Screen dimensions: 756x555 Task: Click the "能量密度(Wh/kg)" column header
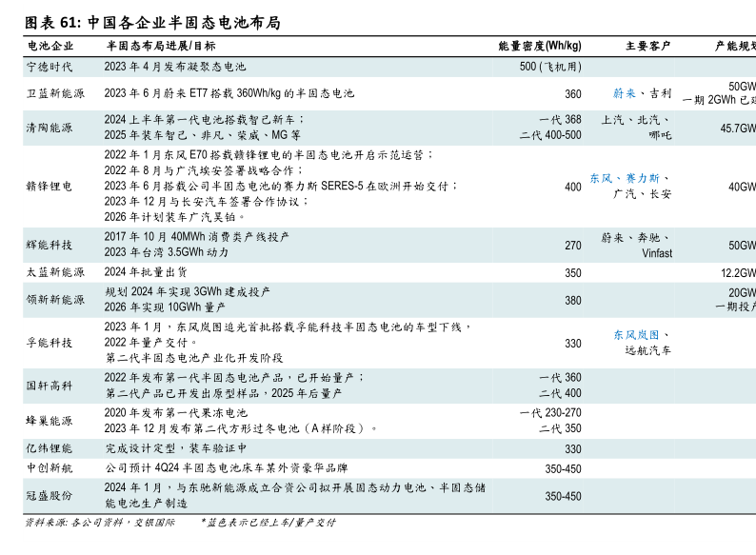pyautogui.click(x=540, y=46)
